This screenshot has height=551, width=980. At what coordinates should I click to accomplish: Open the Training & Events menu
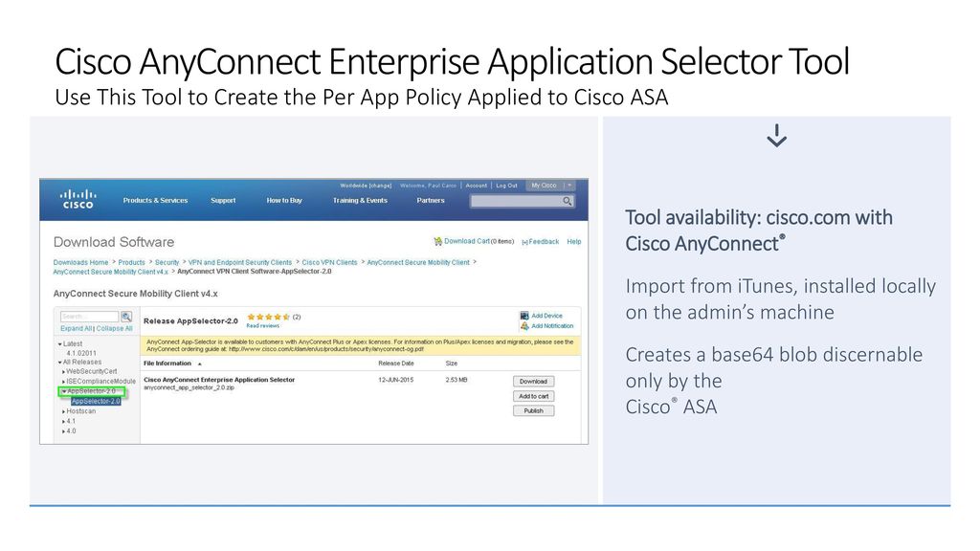click(x=360, y=201)
